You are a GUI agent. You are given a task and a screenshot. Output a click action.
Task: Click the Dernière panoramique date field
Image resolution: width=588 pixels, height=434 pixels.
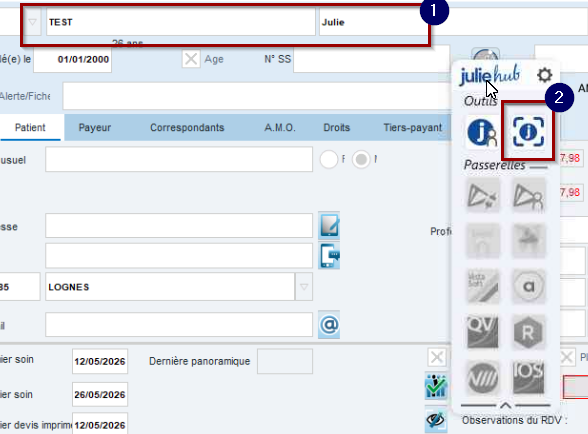point(285,361)
